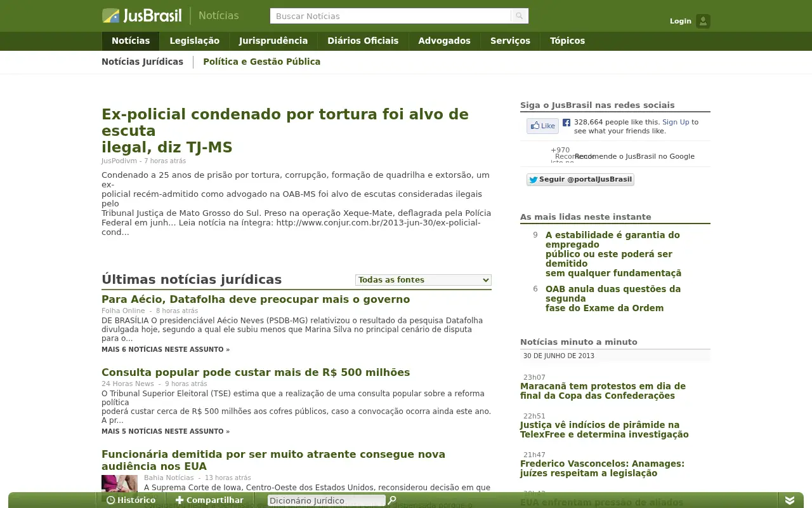Open the Todas as fontes dropdown
The image size is (812, 508).
point(423,280)
